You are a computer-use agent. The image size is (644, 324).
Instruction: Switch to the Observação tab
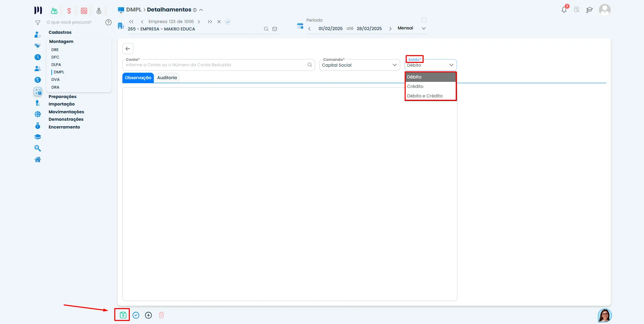[x=138, y=78]
